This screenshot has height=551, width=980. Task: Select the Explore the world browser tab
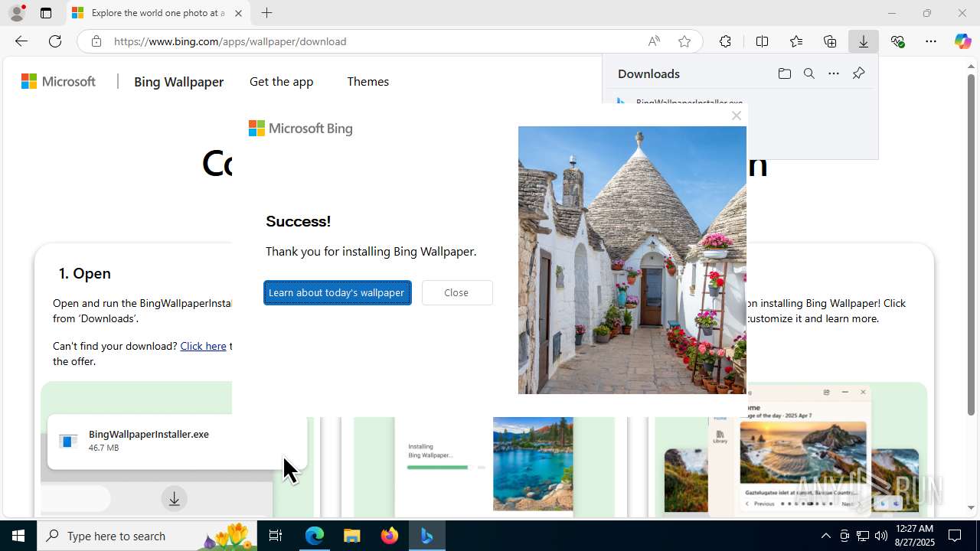[x=158, y=13]
